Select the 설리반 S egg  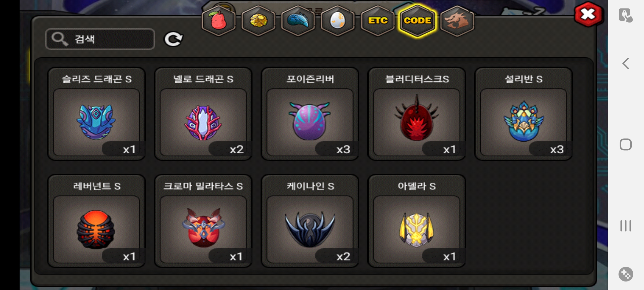click(524, 114)
